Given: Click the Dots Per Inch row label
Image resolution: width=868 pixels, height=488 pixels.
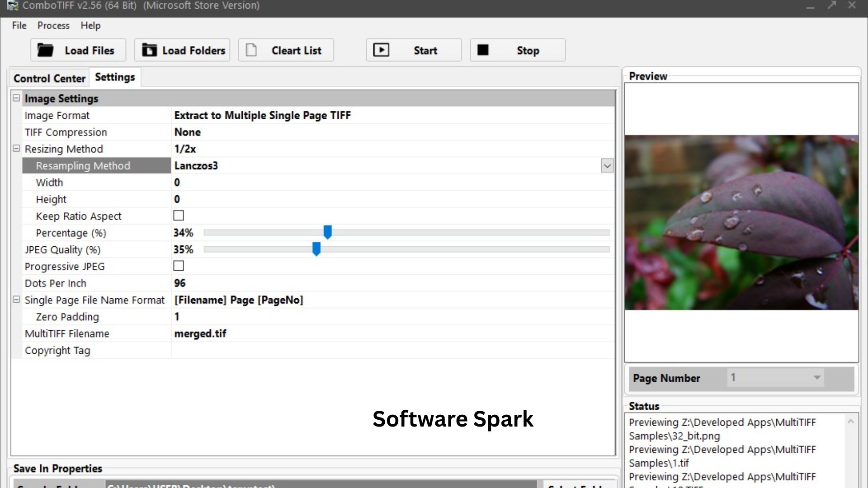Looking at the screenshot, I should pos(56,283).
